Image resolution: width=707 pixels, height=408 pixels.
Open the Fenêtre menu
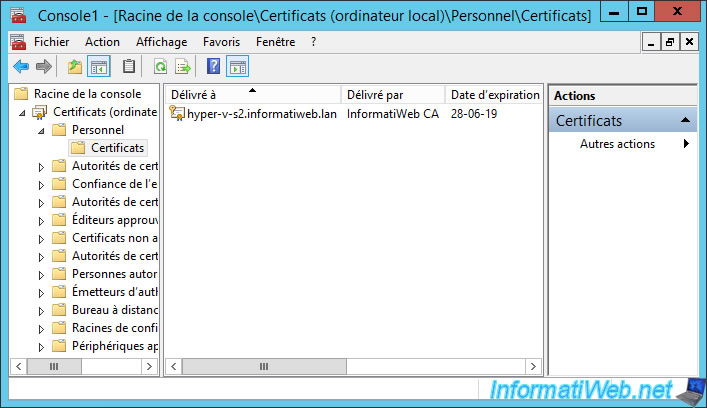pyautogui.click(x=275, y=42)
